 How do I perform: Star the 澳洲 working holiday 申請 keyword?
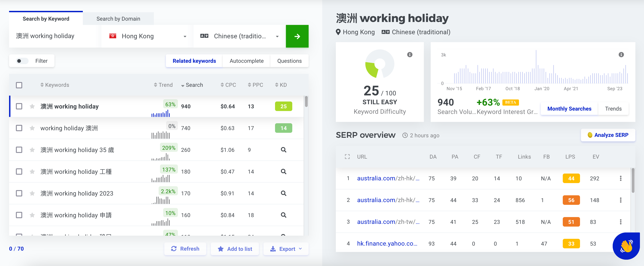click(x=32, y=215)
